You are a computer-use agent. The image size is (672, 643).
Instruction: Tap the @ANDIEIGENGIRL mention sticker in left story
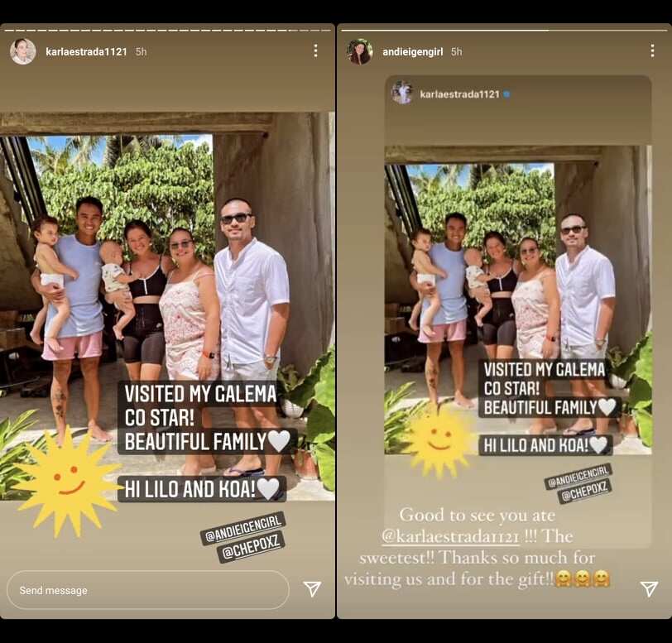coord(242,528)
